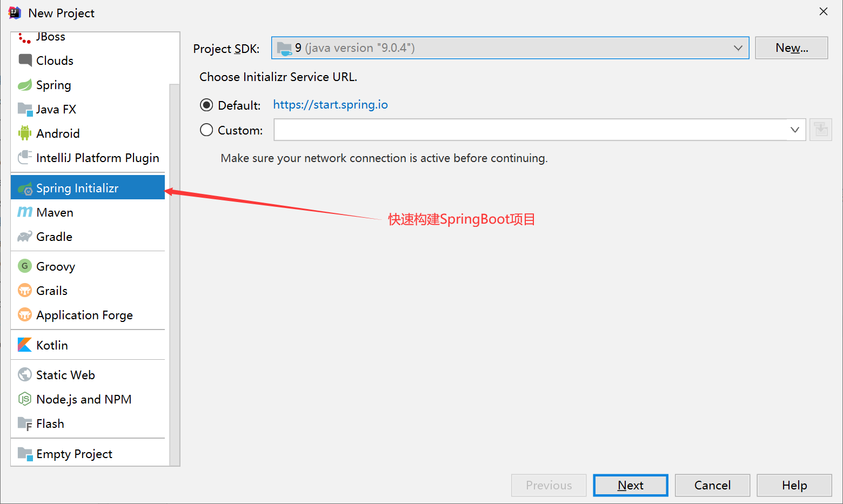Select the Default URL radio button

click(206, 105)
